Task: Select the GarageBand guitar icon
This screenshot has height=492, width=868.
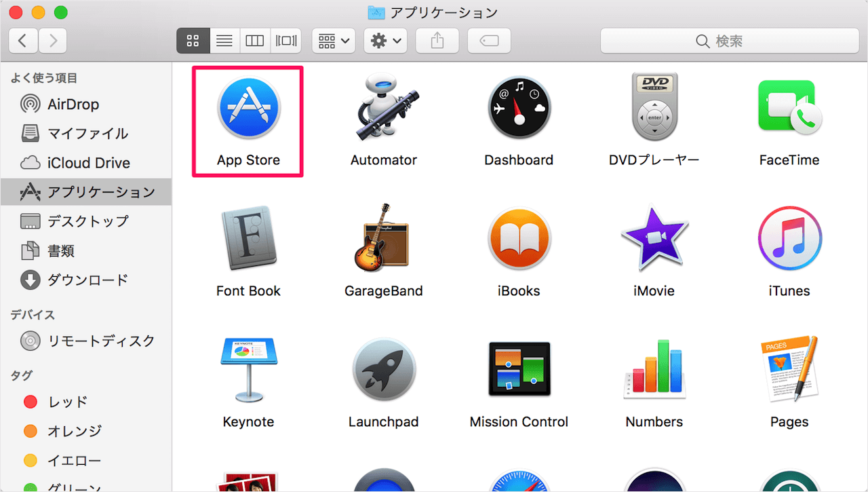Action: coord(383,238)
